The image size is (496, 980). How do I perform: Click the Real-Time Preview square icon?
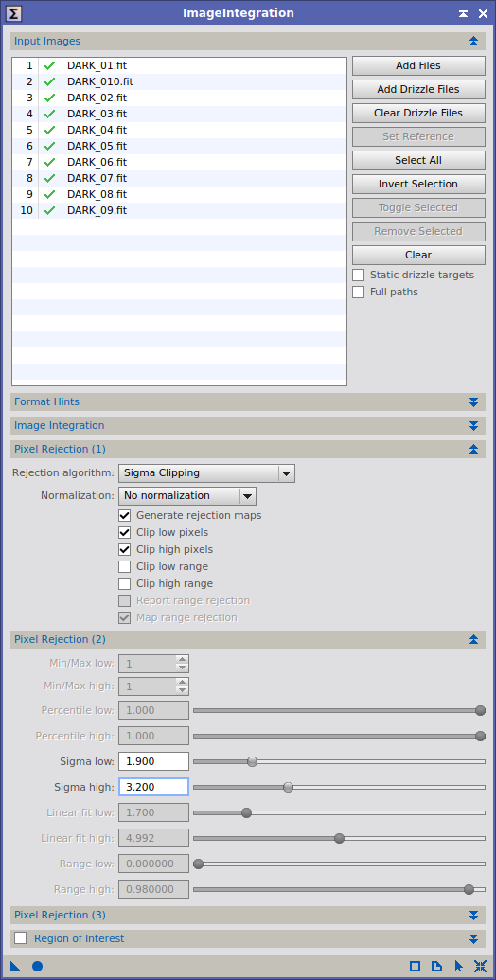point(416,966)
